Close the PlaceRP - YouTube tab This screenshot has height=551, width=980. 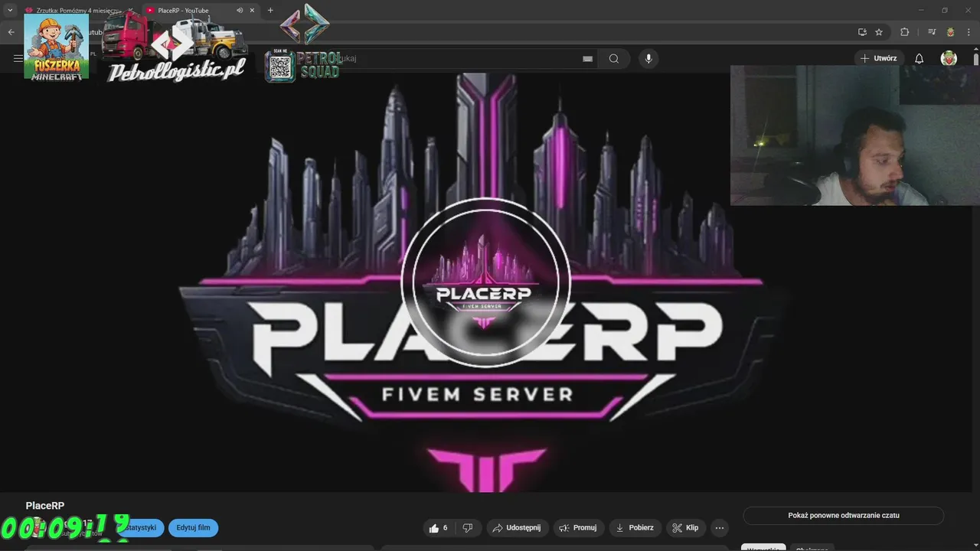click(252, 11)
